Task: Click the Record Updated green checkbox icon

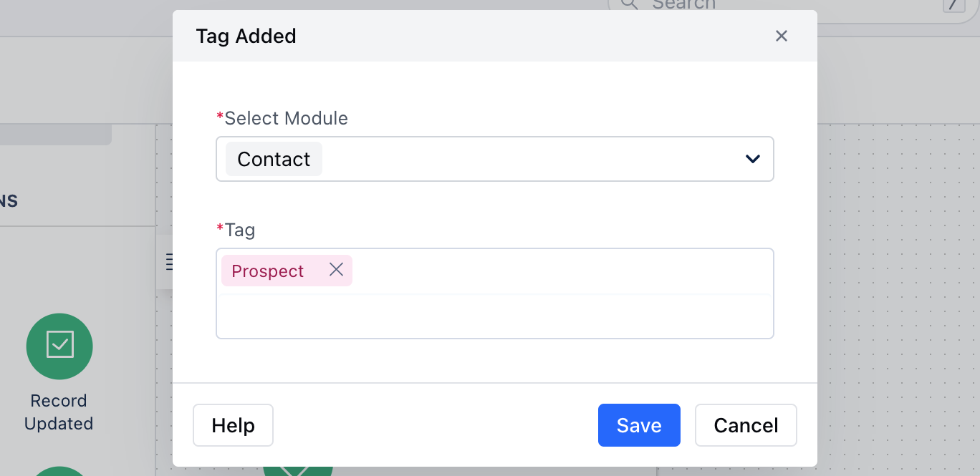Action: pyautogui.click(x=59, y=346)
